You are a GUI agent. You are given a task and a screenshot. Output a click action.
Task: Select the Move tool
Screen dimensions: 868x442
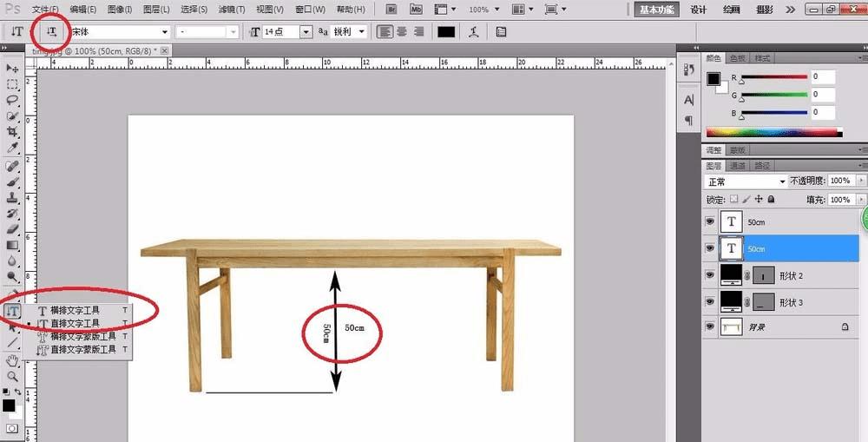click(x=12, y=68)
